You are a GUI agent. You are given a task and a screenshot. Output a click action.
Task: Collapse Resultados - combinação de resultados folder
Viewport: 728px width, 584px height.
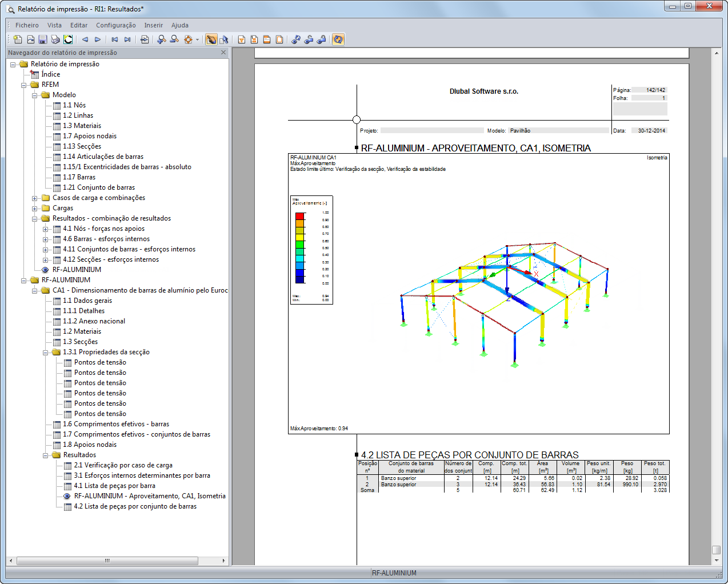(x=35, y=218)
